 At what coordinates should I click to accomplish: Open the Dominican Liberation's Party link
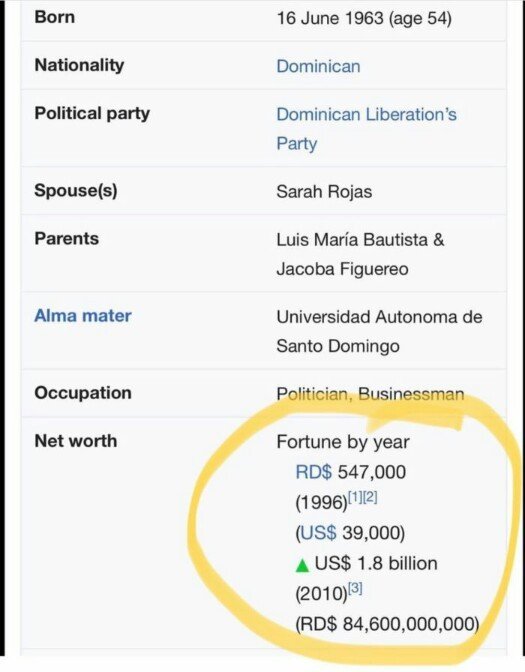tap(366, 129)
